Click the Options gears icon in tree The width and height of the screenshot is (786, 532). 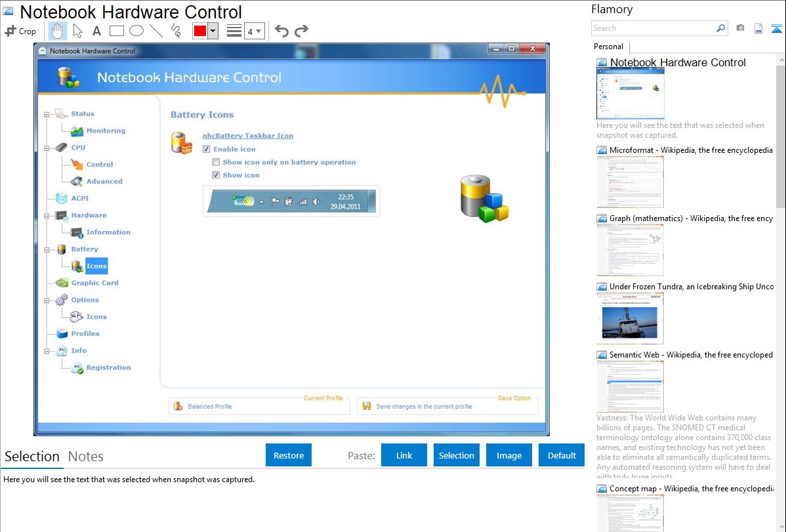[x=61, y=300]
